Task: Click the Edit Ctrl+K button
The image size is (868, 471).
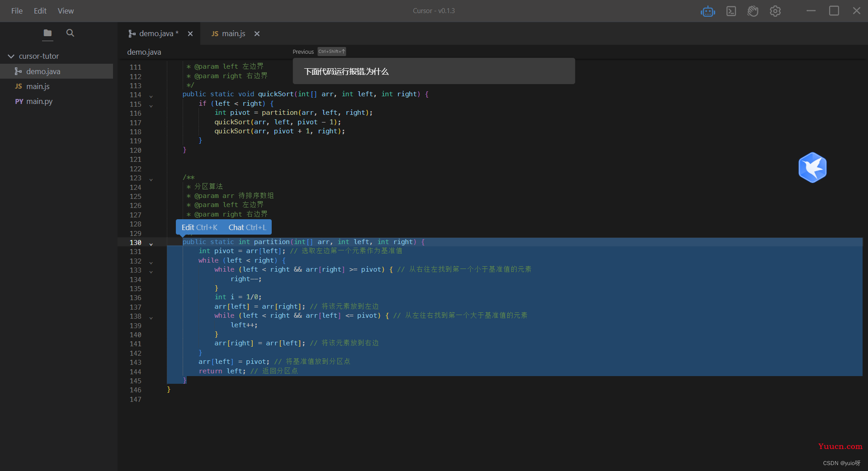Action: [x=199, y=227]
